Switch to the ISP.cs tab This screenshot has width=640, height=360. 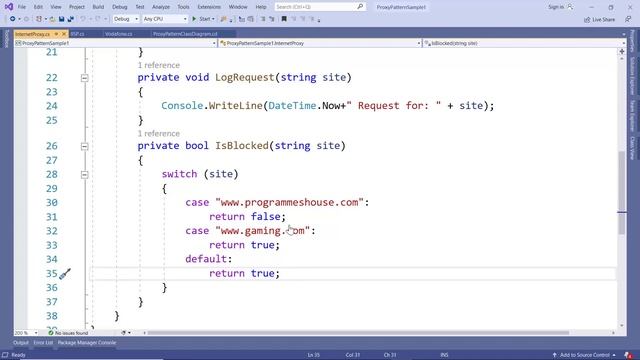coord(78,34)
